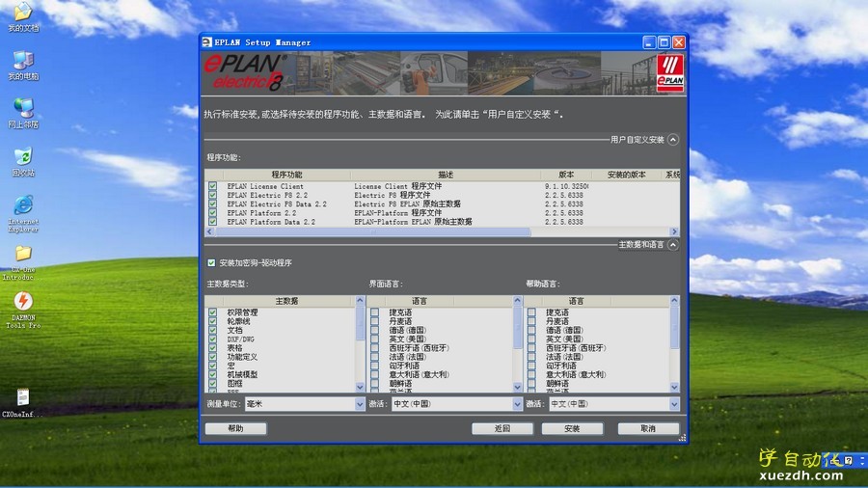Toggle 安装加密狗-驱动程序 checkbox
This screenshot has height=488, width=868.
coord(211,263)
